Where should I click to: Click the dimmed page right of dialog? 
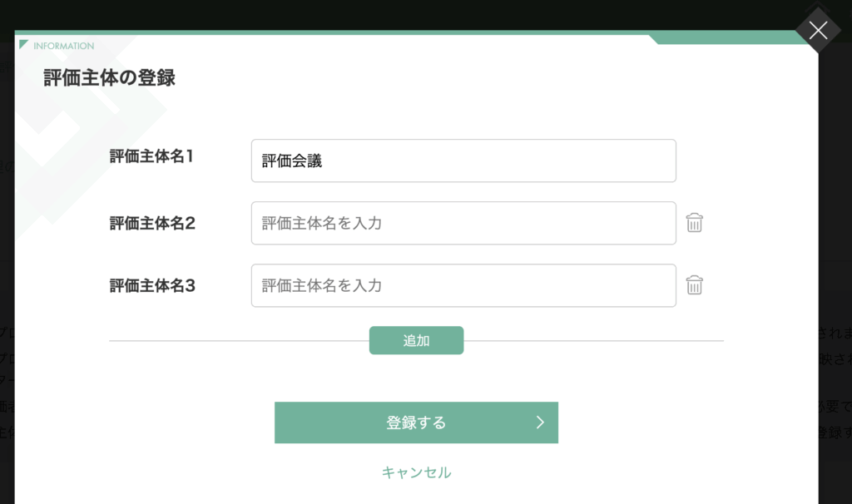[x=835, y=272]
